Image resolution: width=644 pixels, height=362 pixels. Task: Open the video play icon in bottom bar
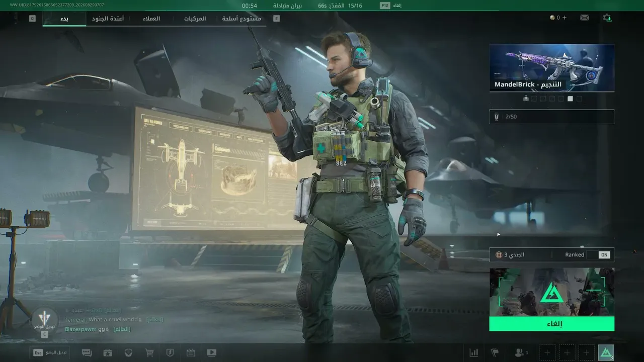tap(211, 353)
